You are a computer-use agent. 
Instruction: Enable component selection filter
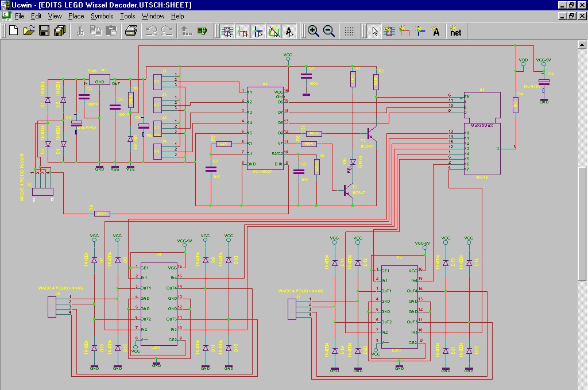click(x=227, y=32)
